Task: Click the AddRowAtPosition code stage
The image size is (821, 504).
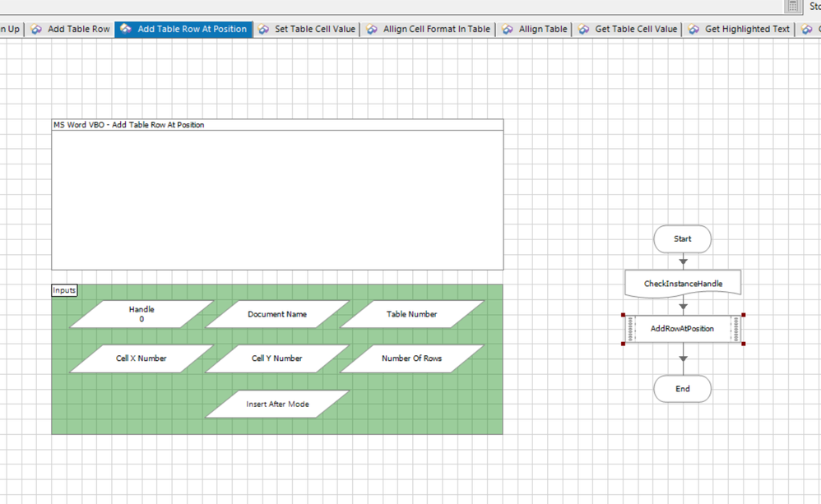Action: click(683, 329)
